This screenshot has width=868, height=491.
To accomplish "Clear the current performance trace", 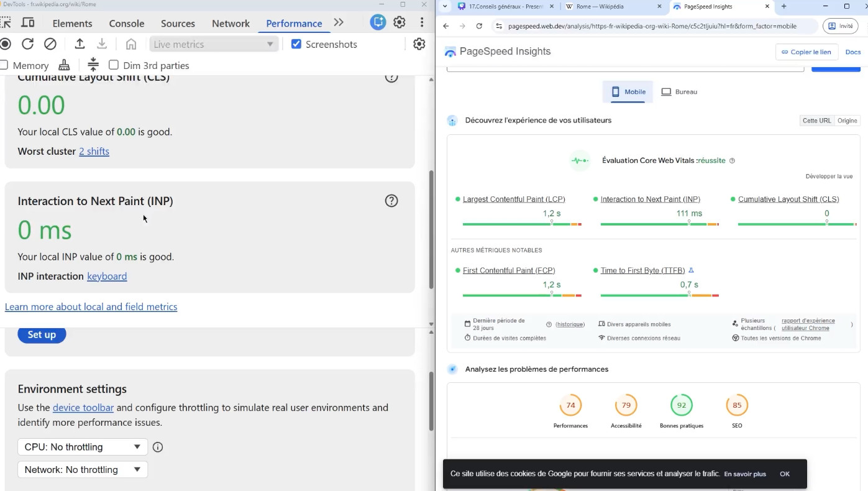I will pyautogui.click(x=50, y=44).
